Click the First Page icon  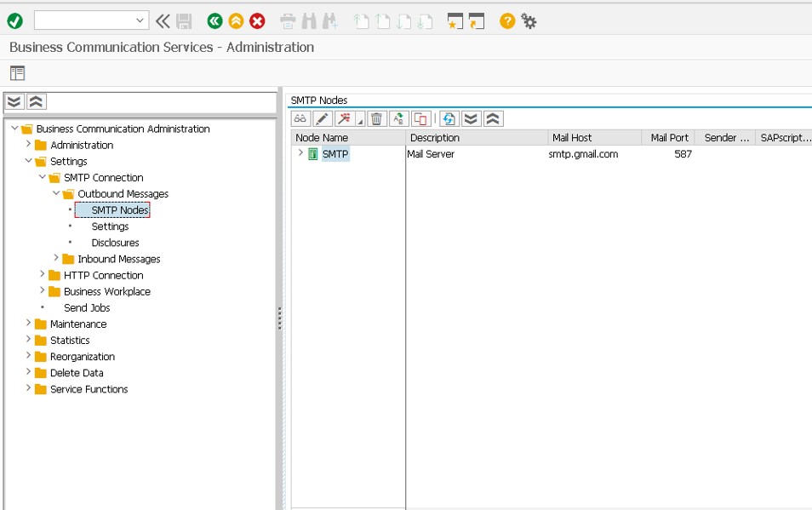362,21
